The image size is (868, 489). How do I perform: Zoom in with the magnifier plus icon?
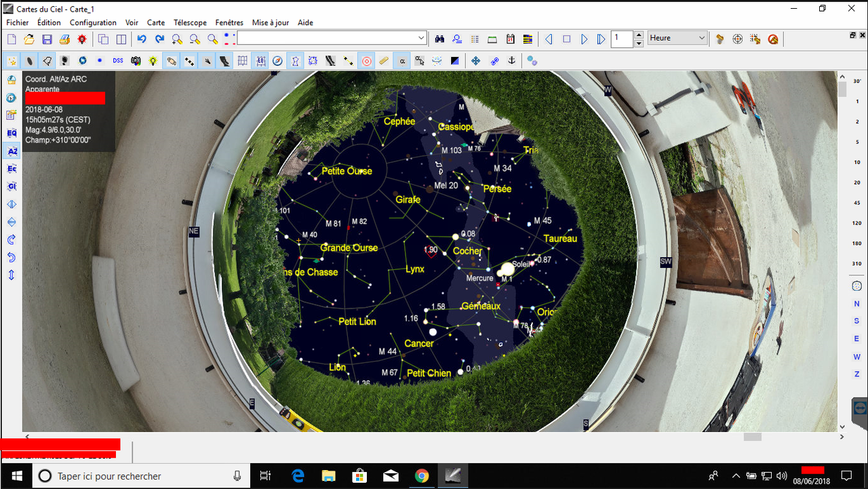(x=177, y=39)
